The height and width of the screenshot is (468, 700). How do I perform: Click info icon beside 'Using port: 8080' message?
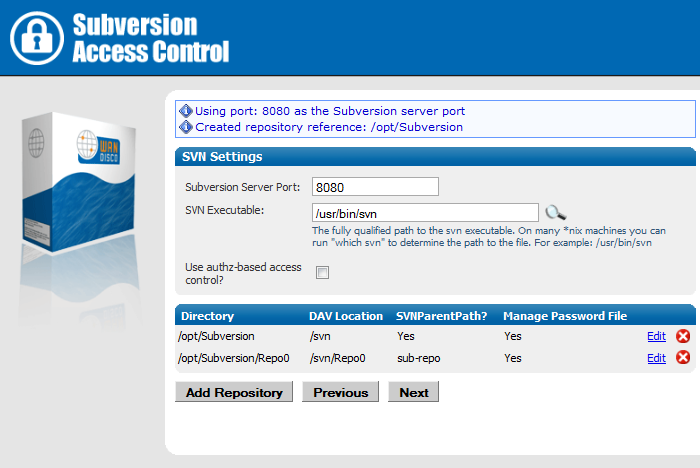point(185,110)
